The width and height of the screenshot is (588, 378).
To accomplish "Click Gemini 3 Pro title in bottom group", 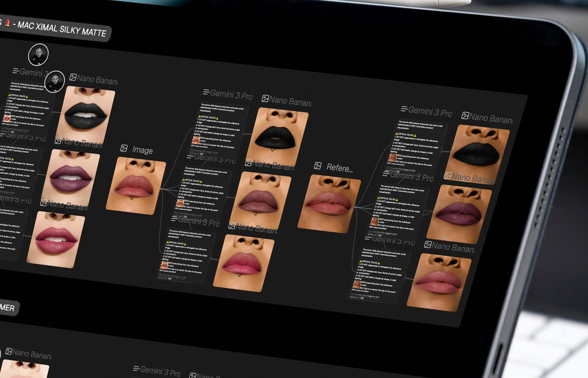I will click(160, 371).
